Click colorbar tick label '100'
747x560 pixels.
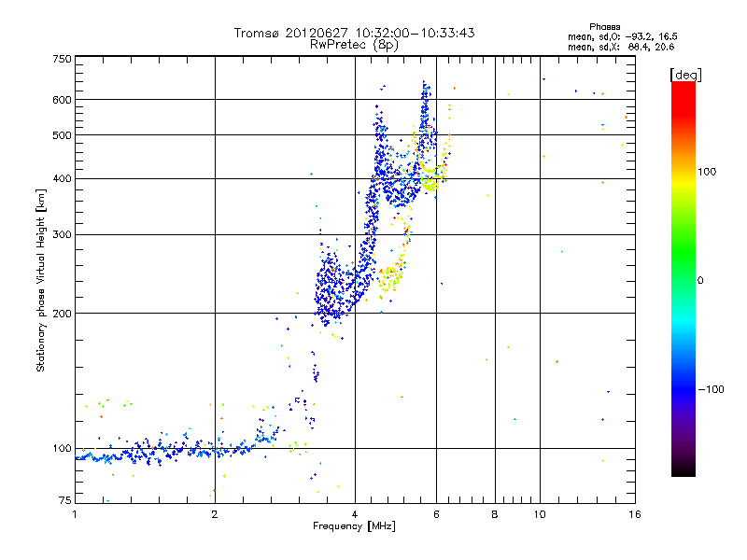[707, 172]
